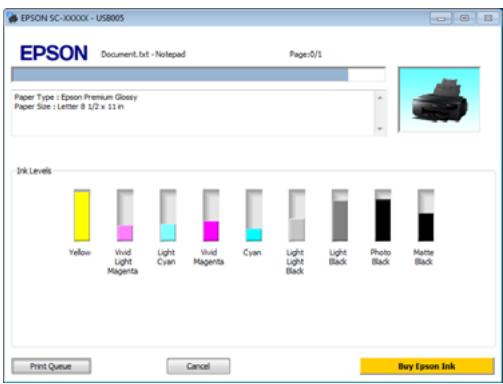The height and width of the screenshot is (384, 503).
Task: Select the Cyan ink level bar
Action: 254,215
